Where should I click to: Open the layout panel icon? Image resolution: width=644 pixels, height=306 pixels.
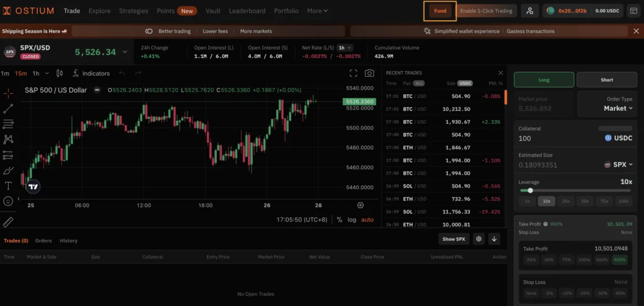[634, 11]
